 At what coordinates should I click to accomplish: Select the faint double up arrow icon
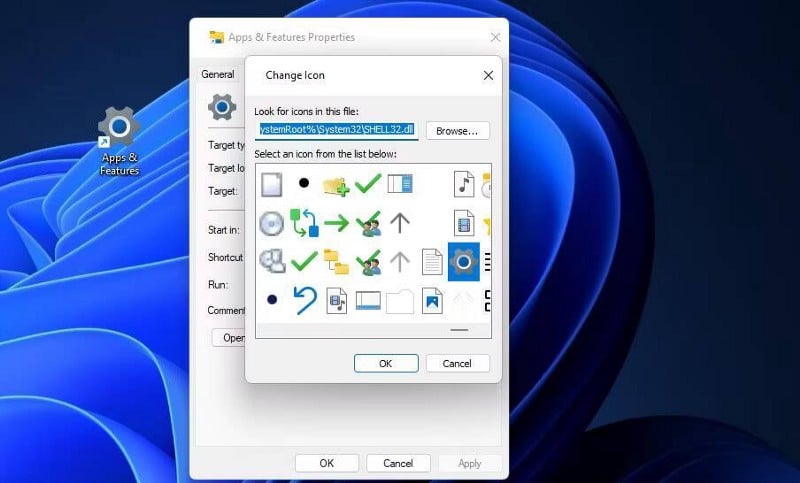pyautogui.click(x=464, y=300)
